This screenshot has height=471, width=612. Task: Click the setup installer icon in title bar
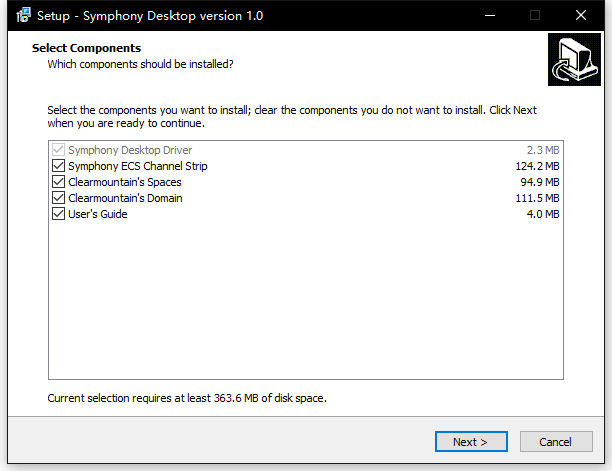pyautogui.click(x=23, y=15)
